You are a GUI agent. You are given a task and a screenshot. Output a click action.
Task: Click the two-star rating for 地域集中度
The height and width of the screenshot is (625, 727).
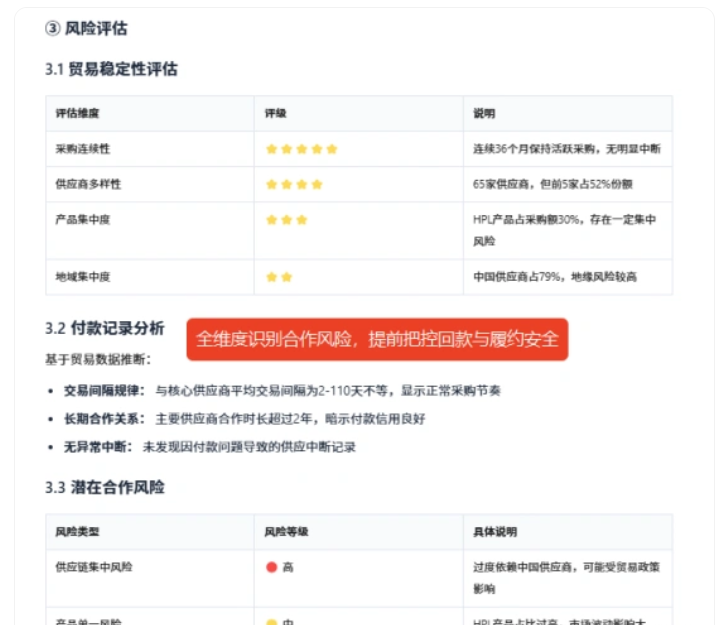279,277
